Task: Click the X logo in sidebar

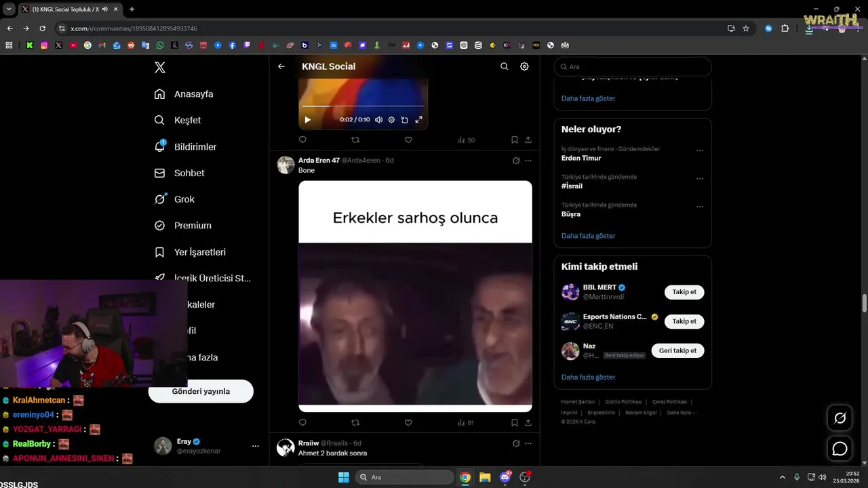Action: [159, 67]
